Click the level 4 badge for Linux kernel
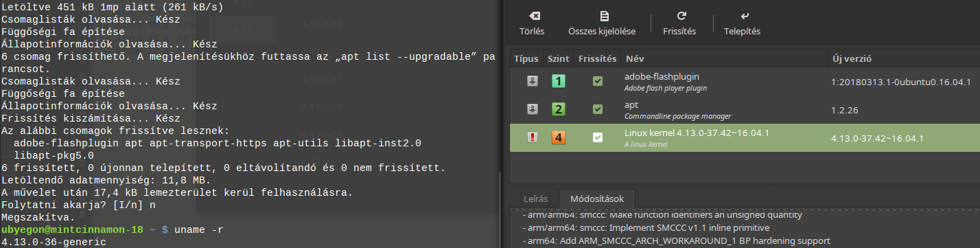 pos(559,137)
